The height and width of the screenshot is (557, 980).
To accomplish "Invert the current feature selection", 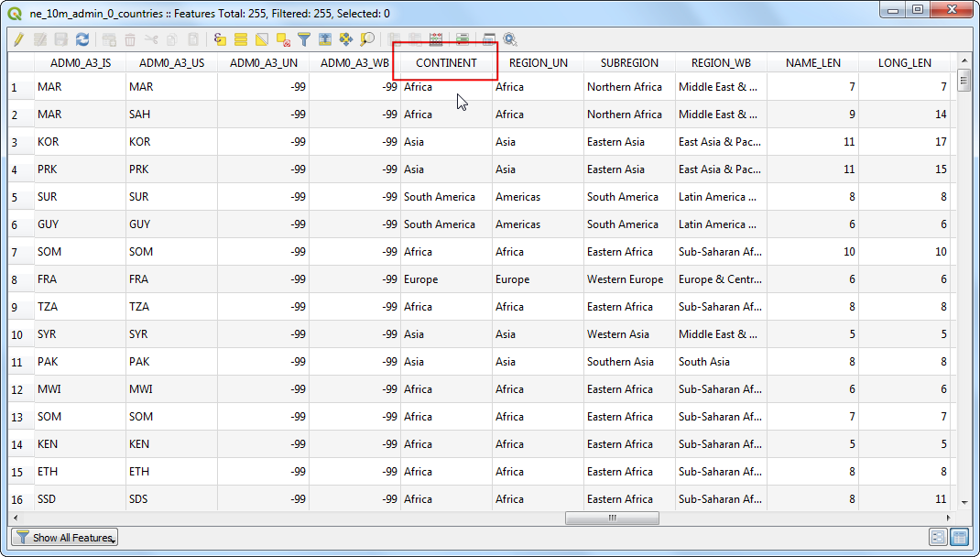I will (x=262, y=39).
